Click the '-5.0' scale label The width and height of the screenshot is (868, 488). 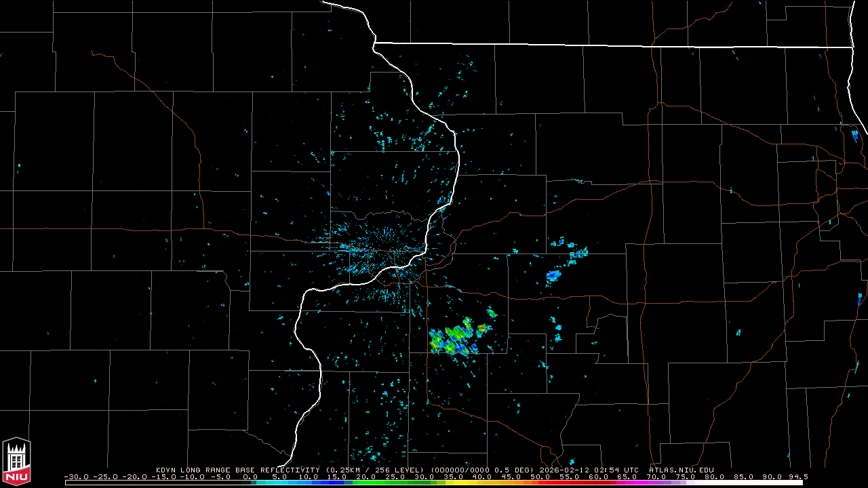(220, 476)
